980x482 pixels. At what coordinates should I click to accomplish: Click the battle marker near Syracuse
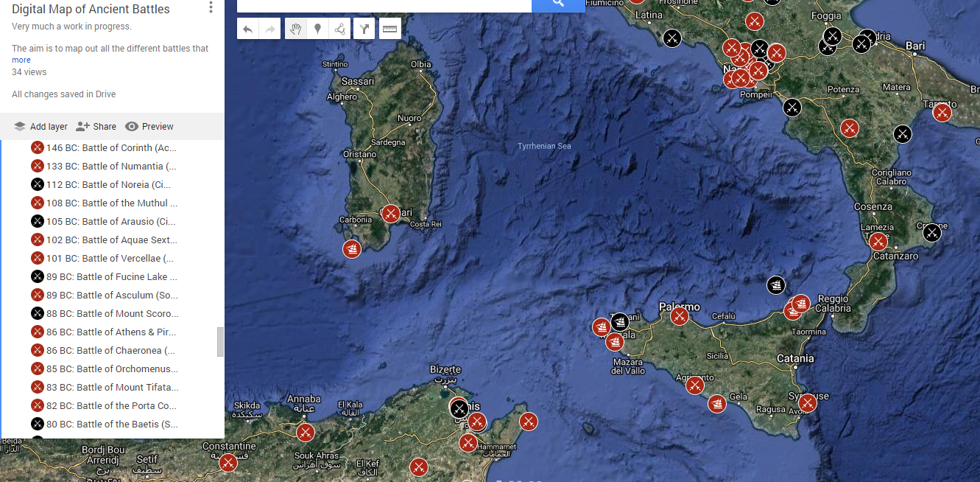pos(808,404)
